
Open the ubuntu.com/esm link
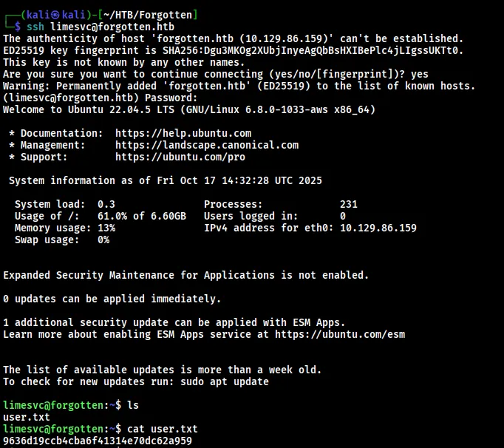(x=340, y=334)
